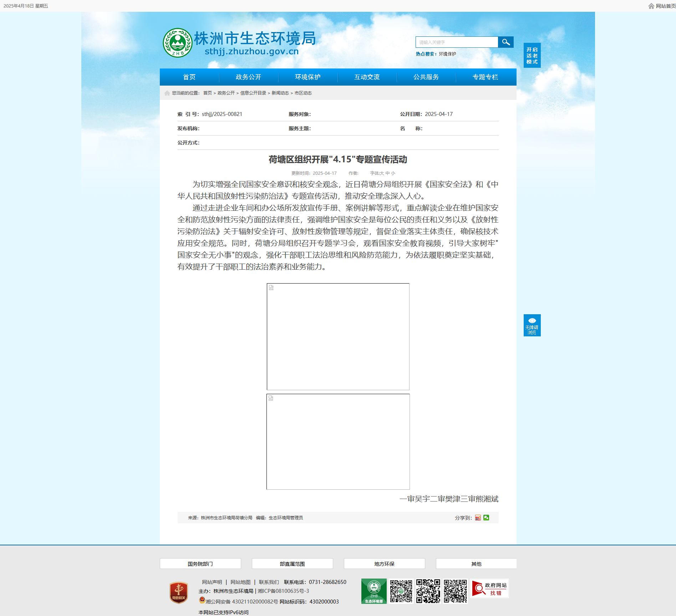The height and width of the screenshot is (616, 676).
Task: Enable the elderly-friendly mode (开启适老模式)
Action: tap(532, 55)
